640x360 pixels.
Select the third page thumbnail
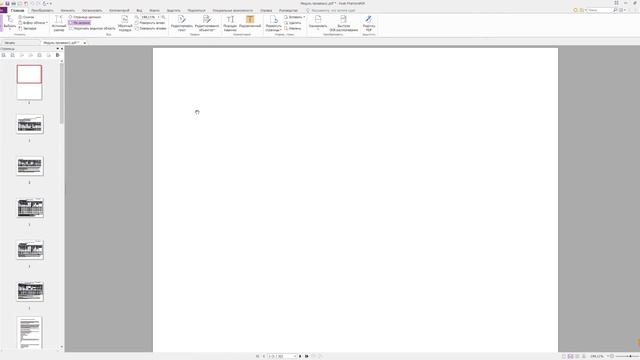tap(30, 166)
